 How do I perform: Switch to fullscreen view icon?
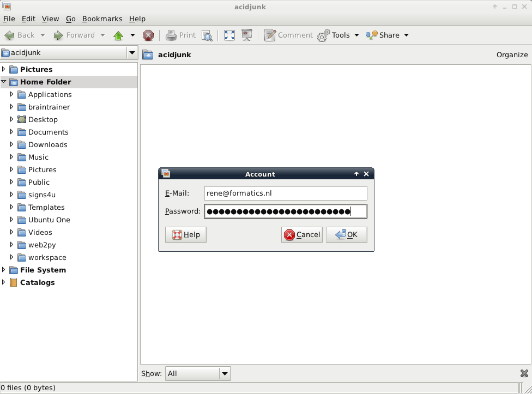click(229, 35)
